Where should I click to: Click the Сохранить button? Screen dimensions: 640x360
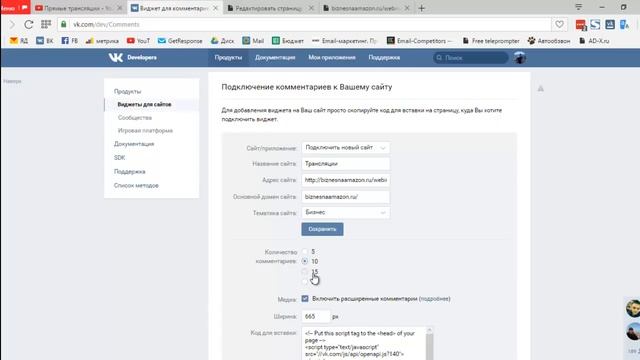click(x=322, y=229)
